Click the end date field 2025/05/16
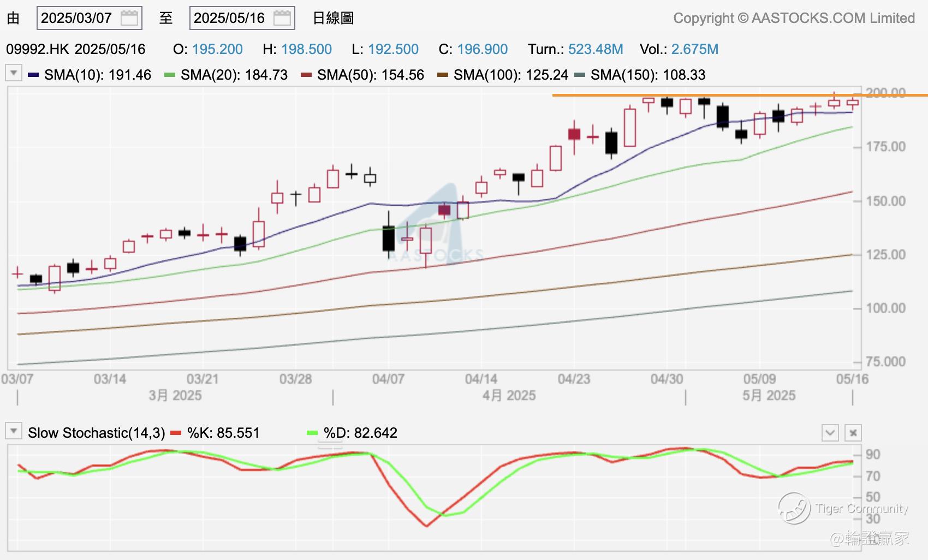Image resolution: width=928 pixels, height=560 pixels. pyautogui.click(x=242, y=18)
